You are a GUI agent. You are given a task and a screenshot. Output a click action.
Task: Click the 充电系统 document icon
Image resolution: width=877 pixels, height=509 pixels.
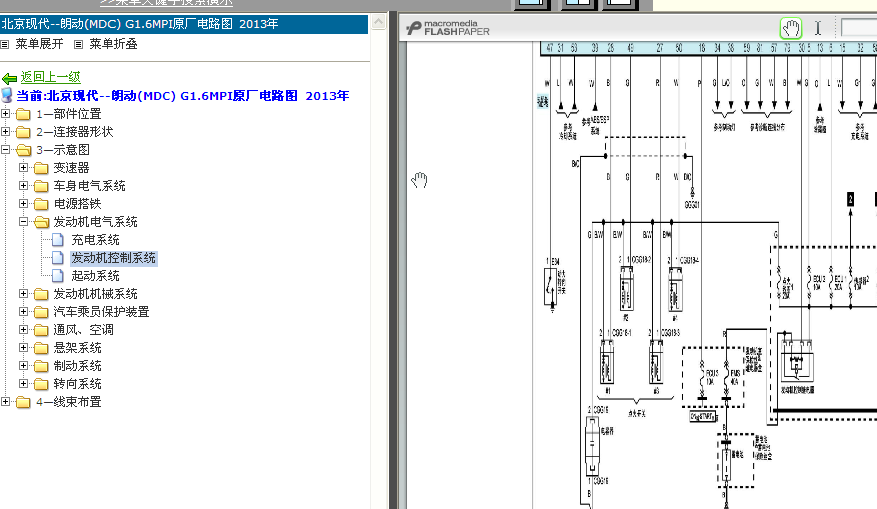pyautogui.click(x=58, y=240)
